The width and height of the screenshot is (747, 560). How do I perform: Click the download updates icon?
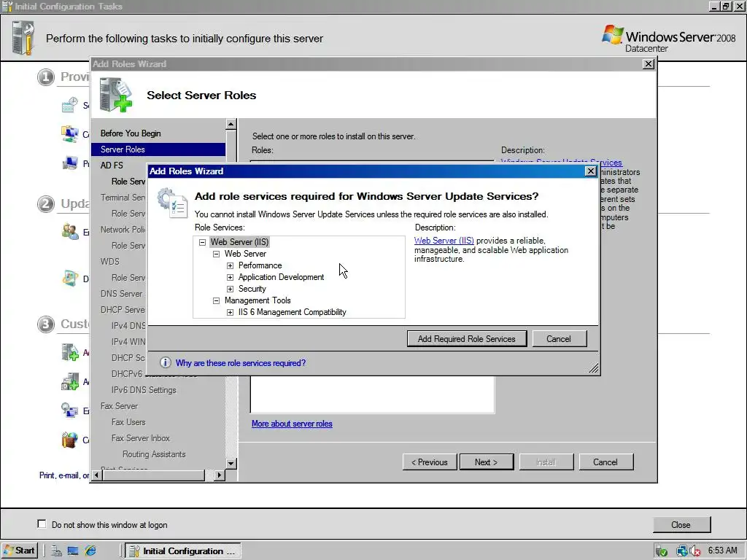[69, 279]
